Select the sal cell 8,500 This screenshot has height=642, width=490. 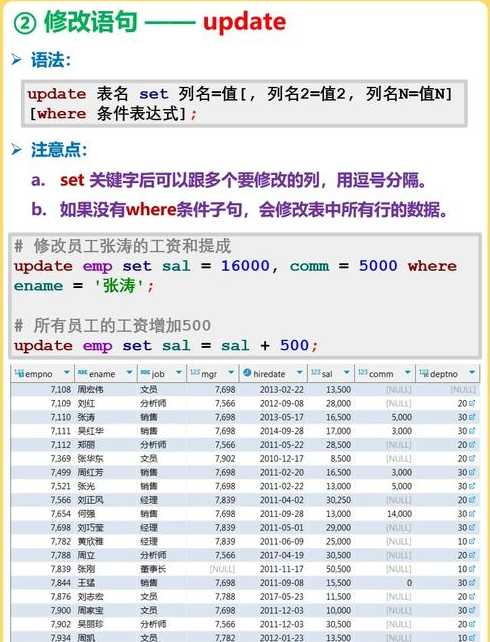click(341, 459)
